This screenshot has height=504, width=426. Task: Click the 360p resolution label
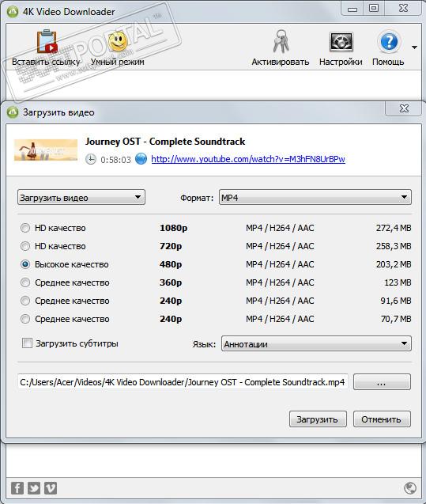(171, 282)
